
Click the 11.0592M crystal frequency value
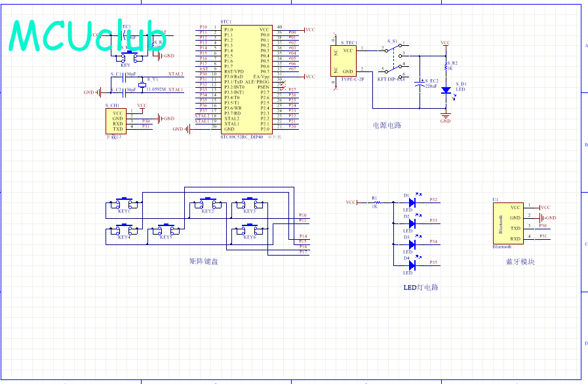(156, 90)
